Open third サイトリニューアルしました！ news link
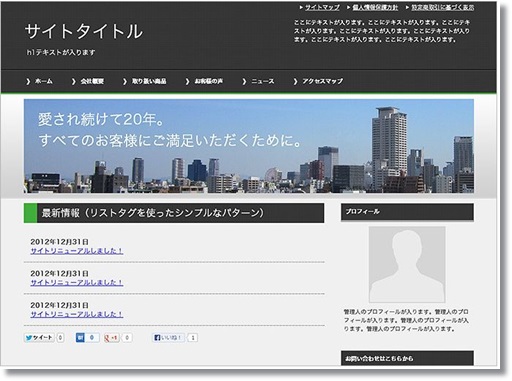Screen dimensions: 512x381 (x=77, y=314)
